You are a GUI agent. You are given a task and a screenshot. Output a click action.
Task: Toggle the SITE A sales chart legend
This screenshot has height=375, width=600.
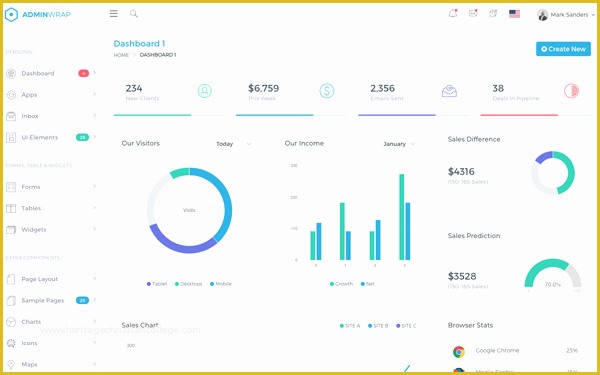click(350, 326)
